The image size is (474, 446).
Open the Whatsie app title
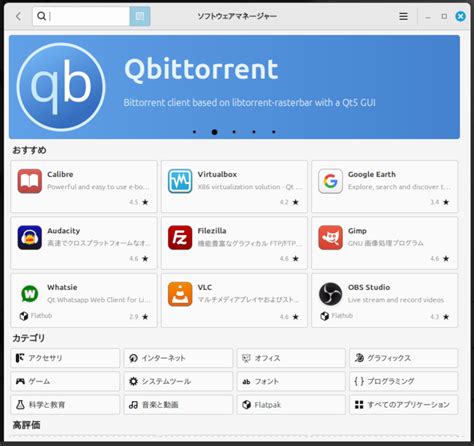(x=62, y=287)
